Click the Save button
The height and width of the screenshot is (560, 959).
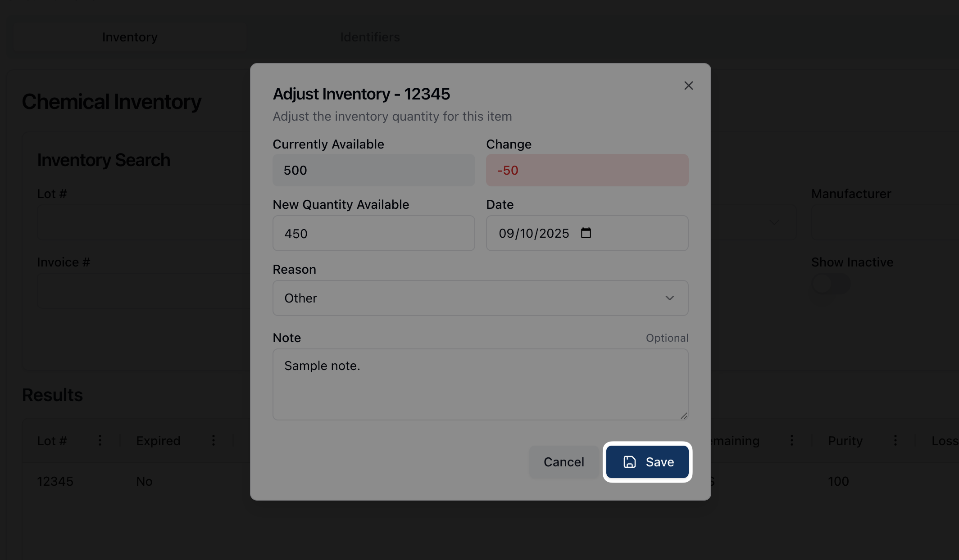647,462
